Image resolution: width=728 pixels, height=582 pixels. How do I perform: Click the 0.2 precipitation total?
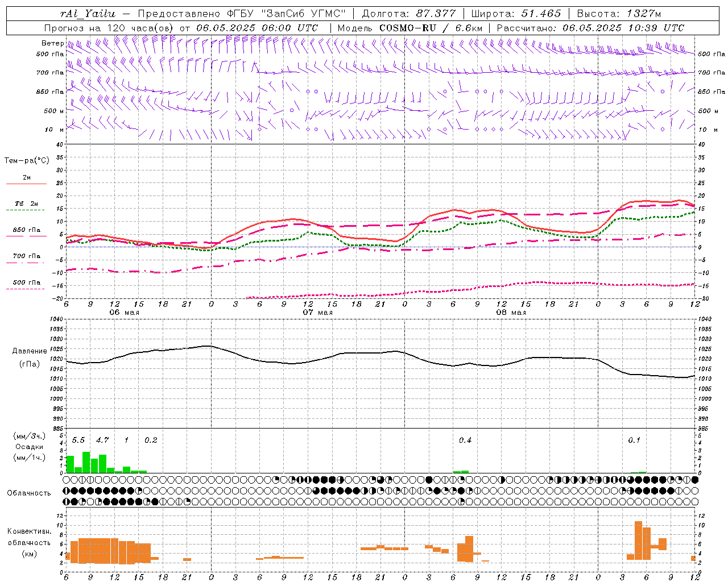151,440
